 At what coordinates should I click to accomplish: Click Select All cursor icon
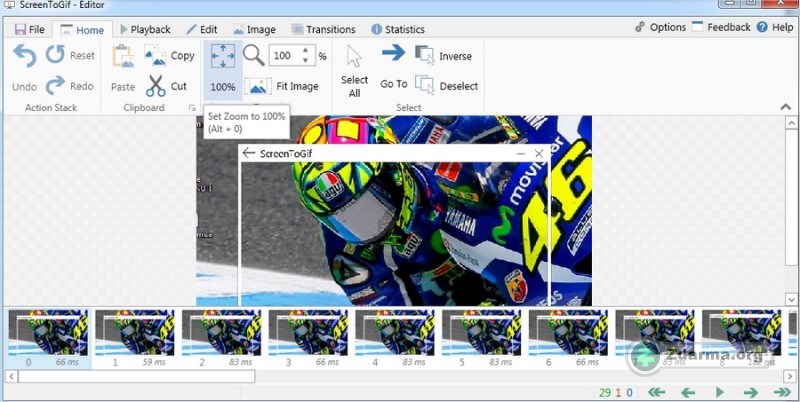pyautogui.click(x=354, y=57)
